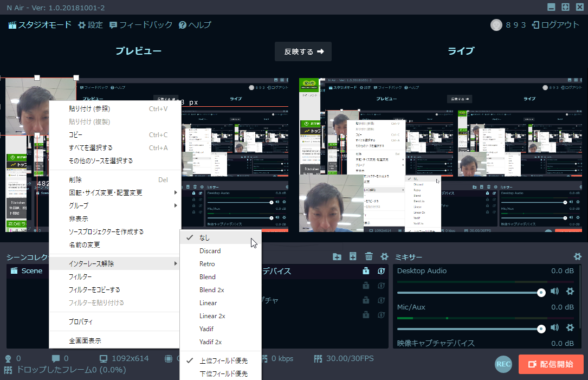The image size is (588, 380).
Task: Click the user avatar icon next to 893
Action: pos(496,25)
